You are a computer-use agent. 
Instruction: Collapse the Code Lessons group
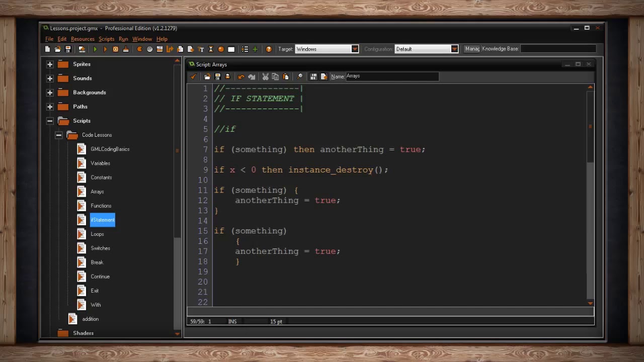pyautogui.click(x=59, y=135)
